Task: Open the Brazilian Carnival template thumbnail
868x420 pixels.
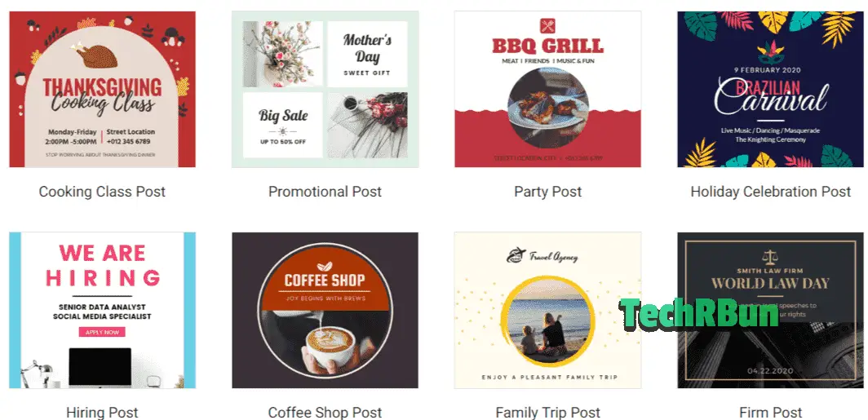Action: [771, 89]
